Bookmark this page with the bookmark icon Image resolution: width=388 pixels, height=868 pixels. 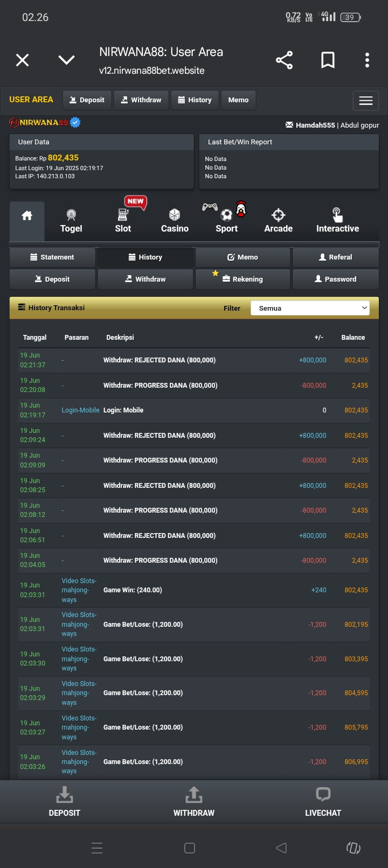pos(328,60)
